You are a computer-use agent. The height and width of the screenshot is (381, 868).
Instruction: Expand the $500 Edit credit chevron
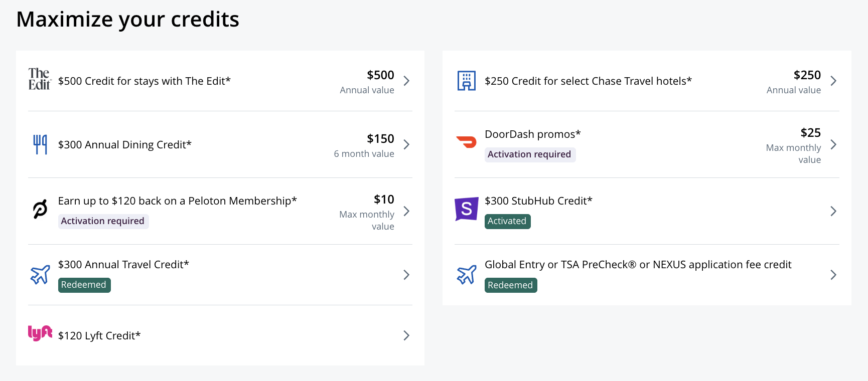tap(406, 81)
